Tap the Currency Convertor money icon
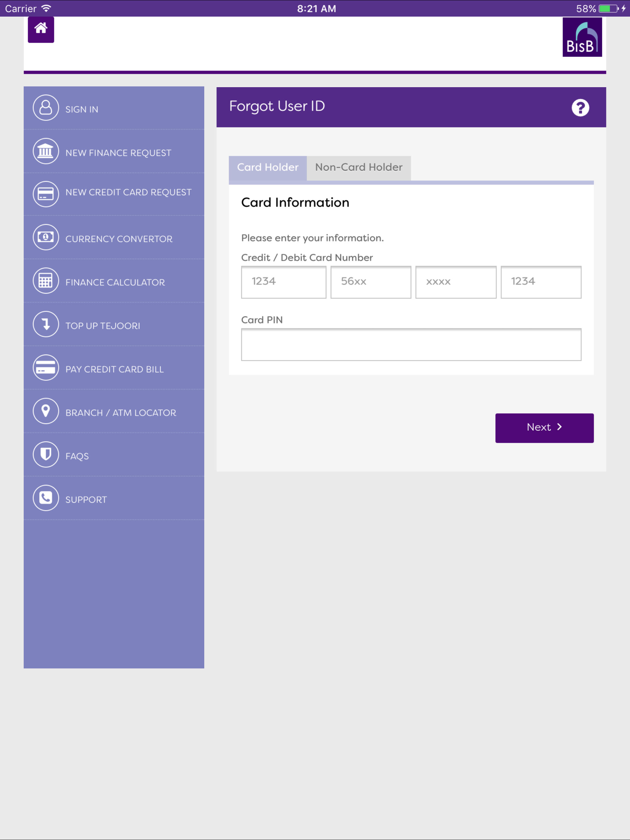Viewport: 630px width, 840px height. (x=46, y=237)
